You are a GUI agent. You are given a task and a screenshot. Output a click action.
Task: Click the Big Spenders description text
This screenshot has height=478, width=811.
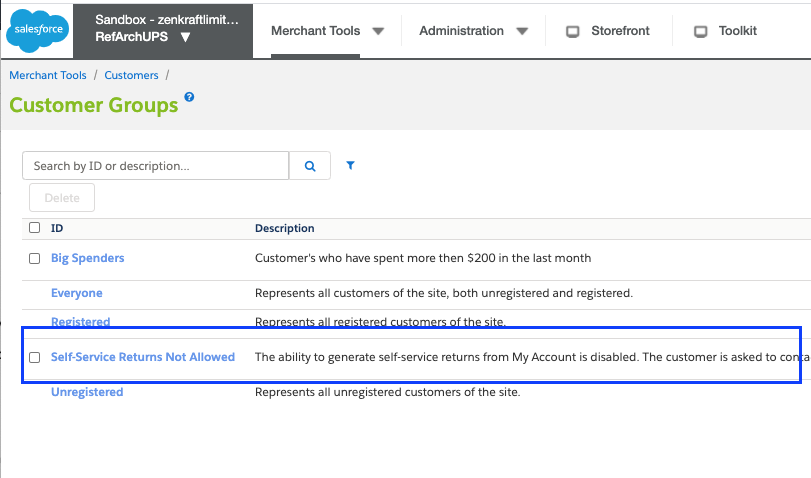point(423,258)
